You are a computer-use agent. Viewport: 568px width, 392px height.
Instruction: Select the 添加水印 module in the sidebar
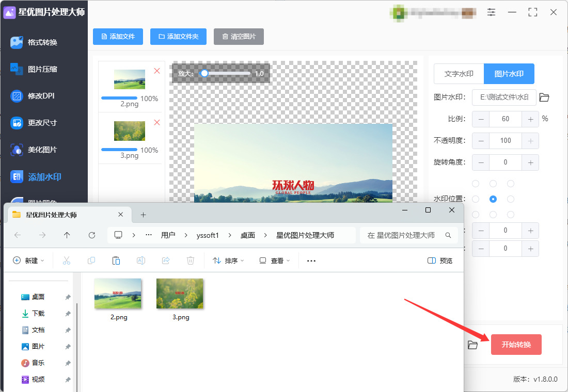click(36, 177)
